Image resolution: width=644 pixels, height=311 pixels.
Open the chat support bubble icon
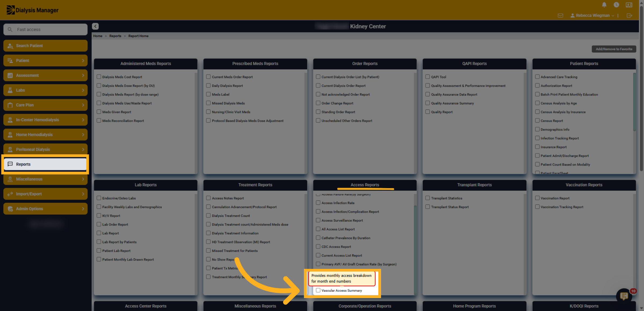pyautogui.click(x=624, y=296)
